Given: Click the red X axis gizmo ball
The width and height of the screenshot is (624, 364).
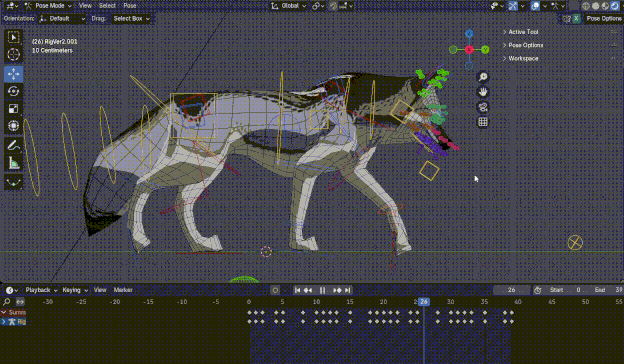Looking at the screenshot, I should coord(469,50).
